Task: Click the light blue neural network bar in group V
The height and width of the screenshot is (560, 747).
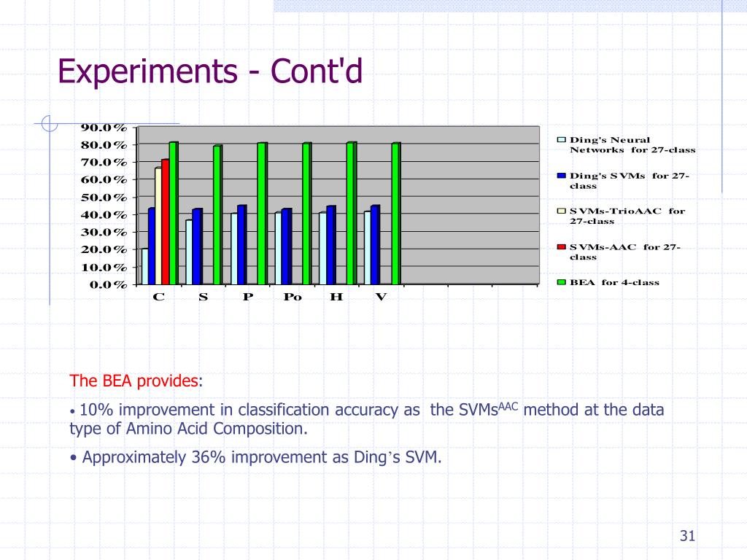Action: (x=368, y=248)
